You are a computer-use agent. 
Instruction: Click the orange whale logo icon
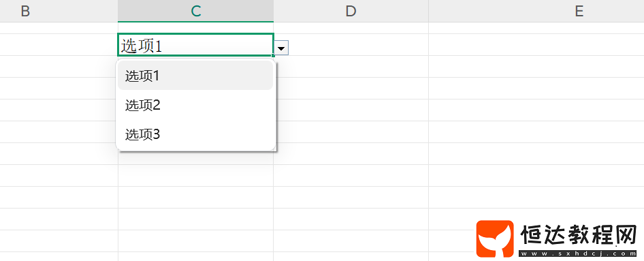pos(495,239)
